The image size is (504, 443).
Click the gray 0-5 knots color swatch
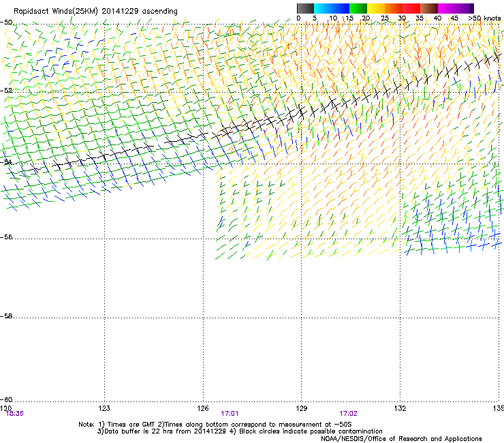click(305, 8)
